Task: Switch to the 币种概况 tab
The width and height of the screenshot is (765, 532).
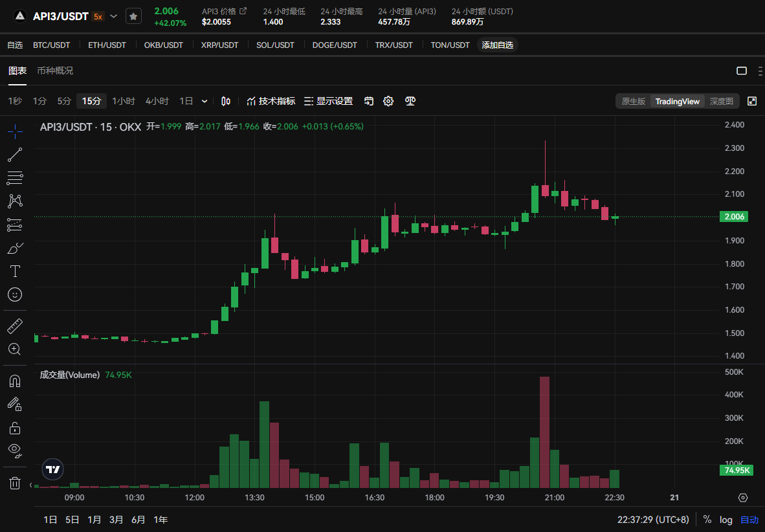Action: click(55, 71)
